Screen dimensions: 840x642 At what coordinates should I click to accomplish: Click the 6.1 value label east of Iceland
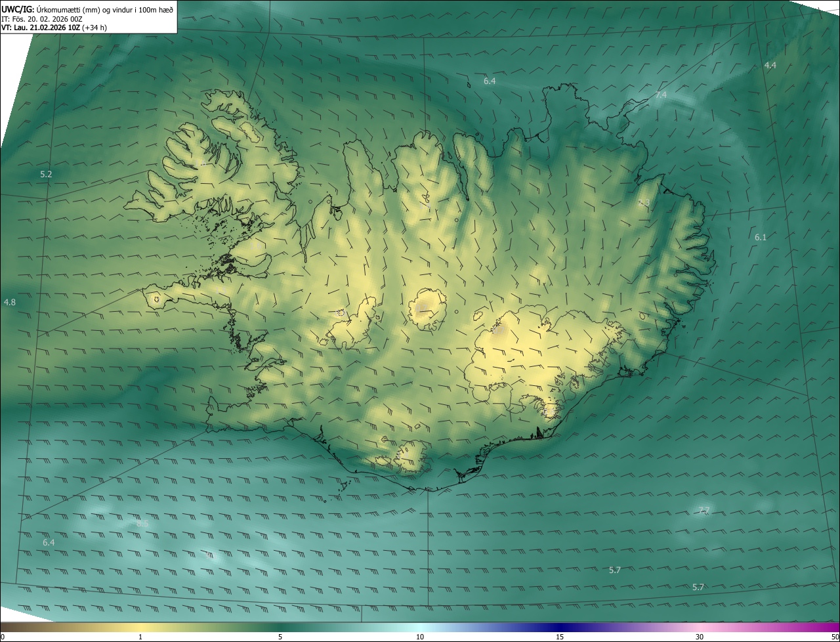pos(761,237)
